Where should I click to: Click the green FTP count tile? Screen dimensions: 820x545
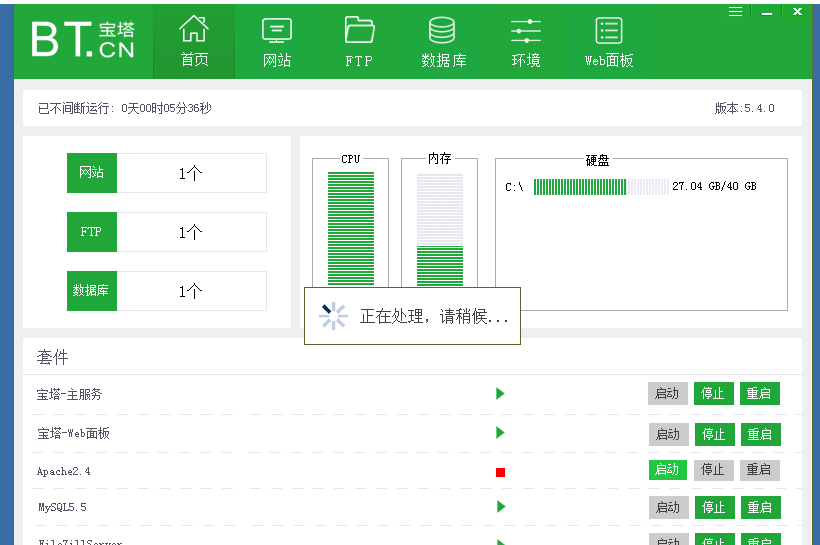[92, 232]
